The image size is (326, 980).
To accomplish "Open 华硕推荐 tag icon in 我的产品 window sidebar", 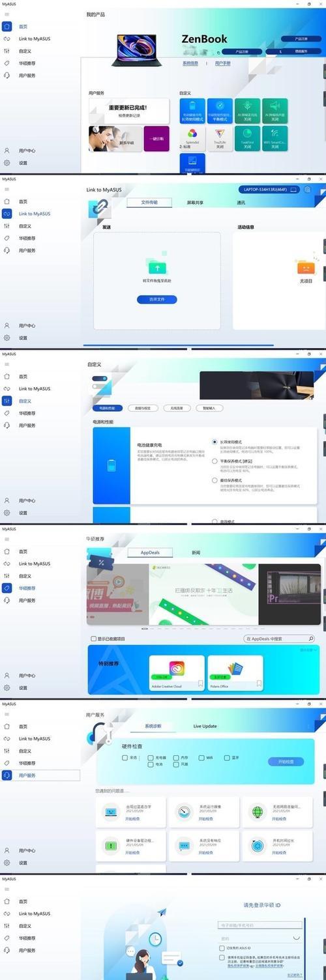I will [x=7, y=63].
